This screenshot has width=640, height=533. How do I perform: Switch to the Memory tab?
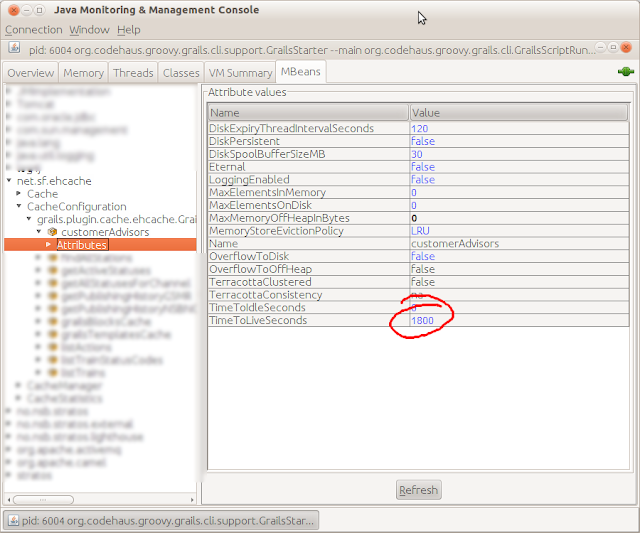83,73
